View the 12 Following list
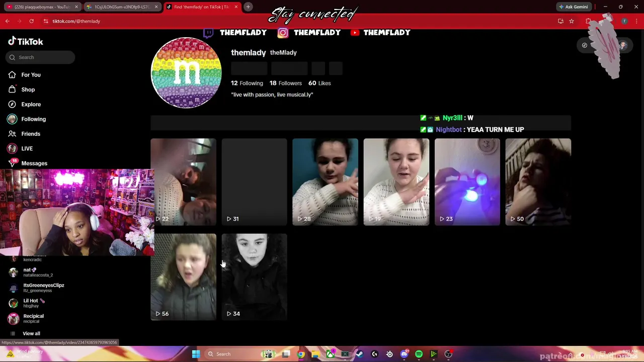The height and width of the screenshot is (362, 644). (x=247, y=83)
